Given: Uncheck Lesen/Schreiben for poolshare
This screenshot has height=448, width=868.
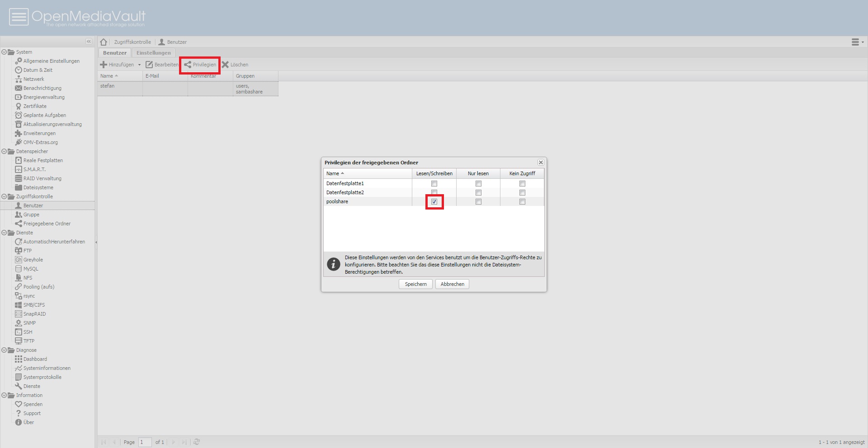Looking at the screenshot, I should 434,202.
